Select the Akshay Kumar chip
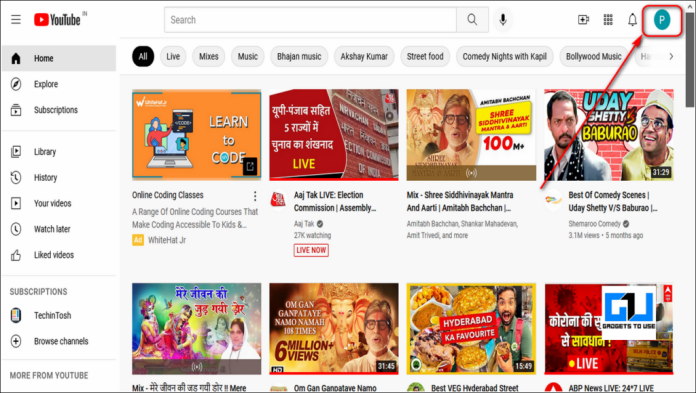The width and height of the screenshot is (696, 393). click(x=364, y=56)
